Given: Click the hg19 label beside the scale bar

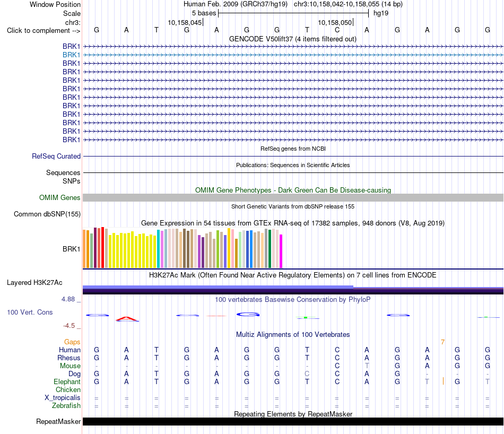Looking at the screenshot, I should coord(381,13).
